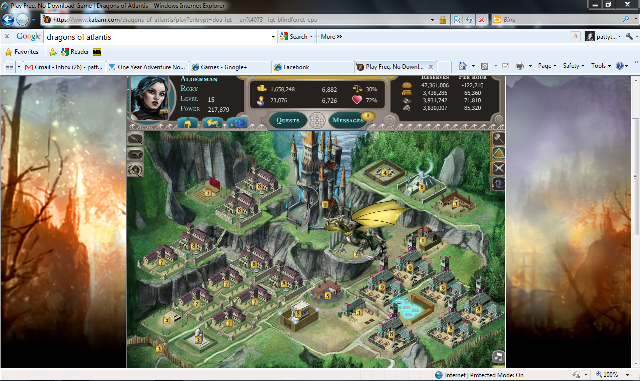Click the lumber resource icon

(x=407, y=93)
